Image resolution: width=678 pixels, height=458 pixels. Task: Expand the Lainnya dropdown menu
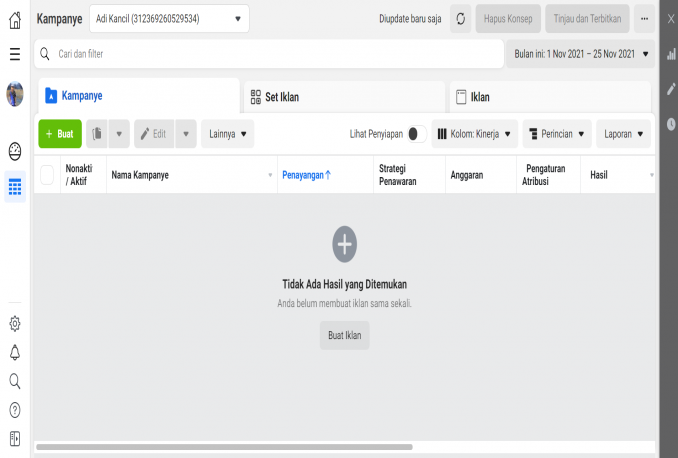click(227, 133)
